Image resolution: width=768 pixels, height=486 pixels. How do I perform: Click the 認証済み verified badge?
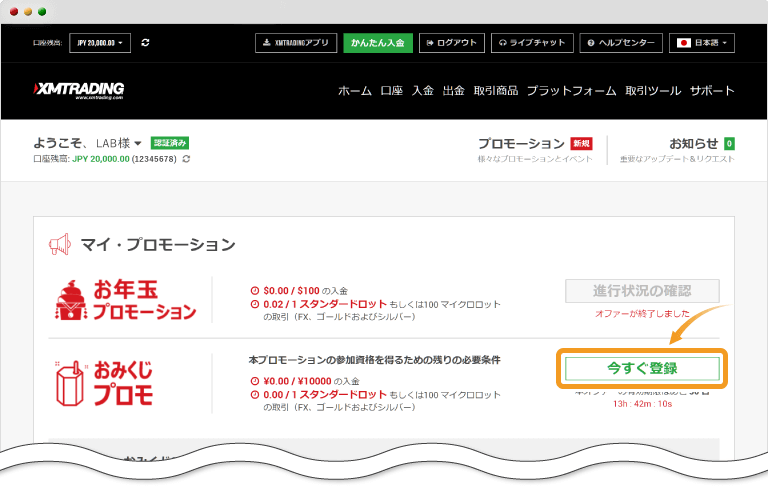pyautogui.click(x=169, y=143)
